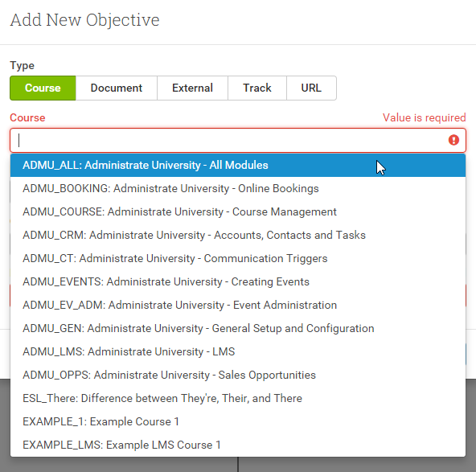
Task: Choose ADMU_EV_ADM: Event Administration option
Action: click(x=238, y=305)
